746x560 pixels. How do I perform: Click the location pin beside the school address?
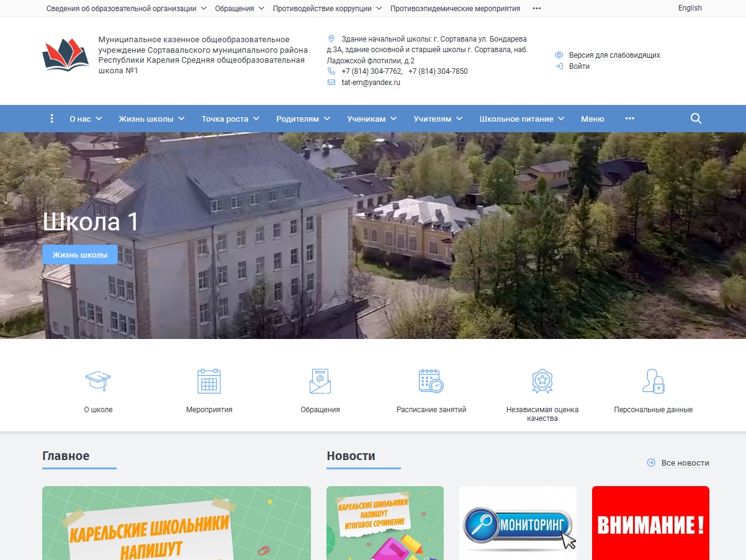[x=332, y=38]
